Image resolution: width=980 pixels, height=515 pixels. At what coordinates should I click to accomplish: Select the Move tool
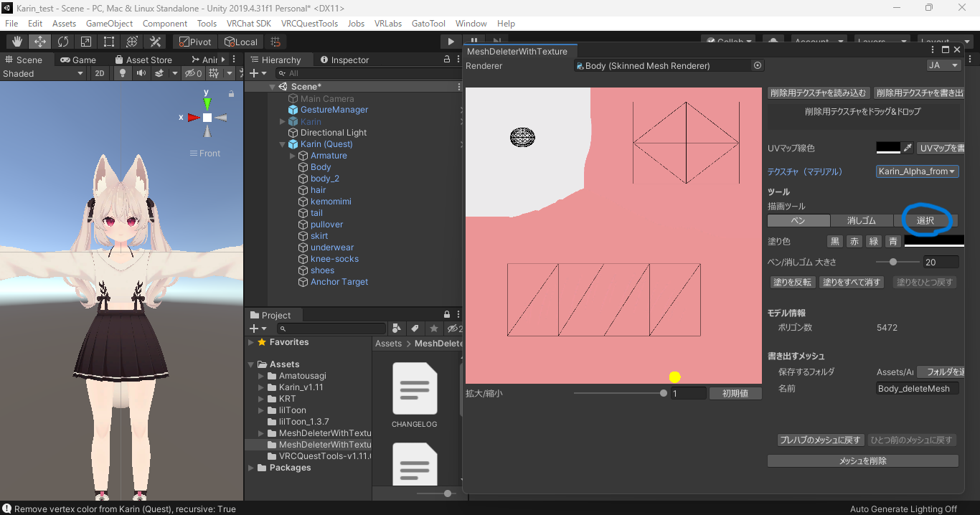tap(39, 42)
